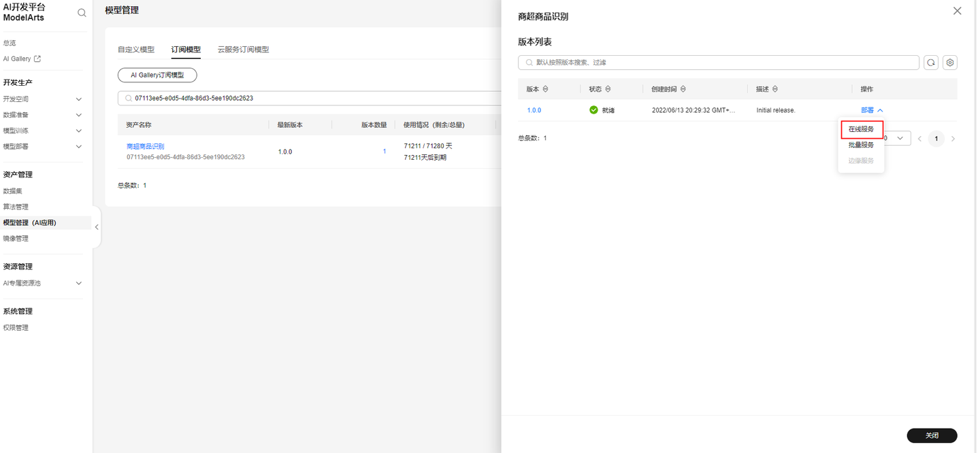Go to the previous page of versions
The image size is (980, 453).
[919, 139]
